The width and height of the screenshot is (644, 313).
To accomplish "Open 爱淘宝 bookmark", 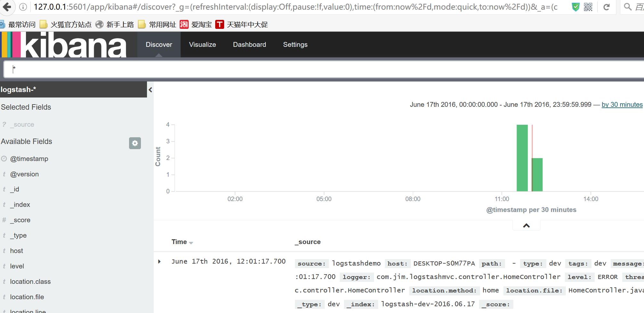I will tap(196, 24).
